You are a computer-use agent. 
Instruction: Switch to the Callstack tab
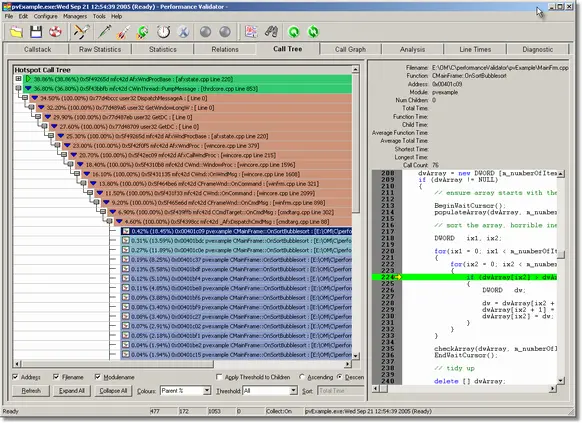[x=37, y=49]
